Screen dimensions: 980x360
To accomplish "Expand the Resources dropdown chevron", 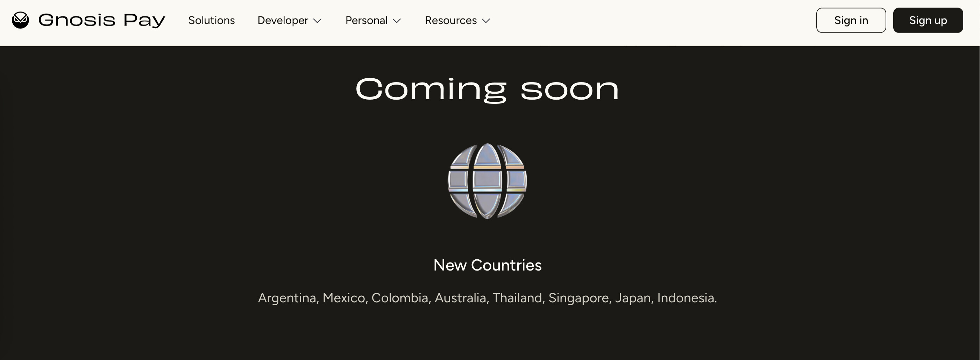I will pos(486,21).
